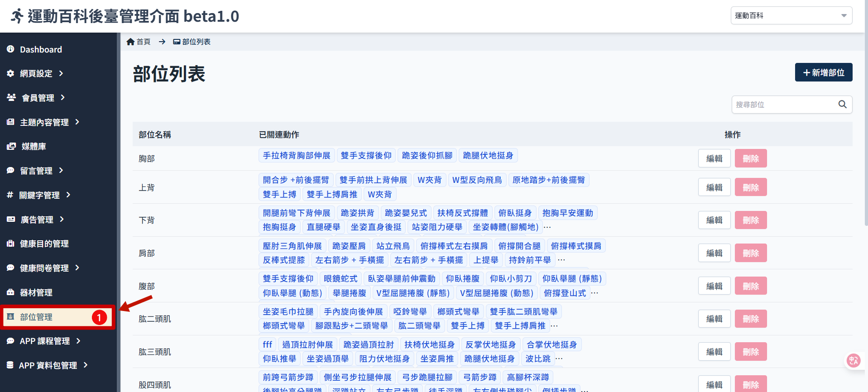Expand the 主題內容管理 submenu chevron
Screen dimensions: 868x392
tap(77, 122)
